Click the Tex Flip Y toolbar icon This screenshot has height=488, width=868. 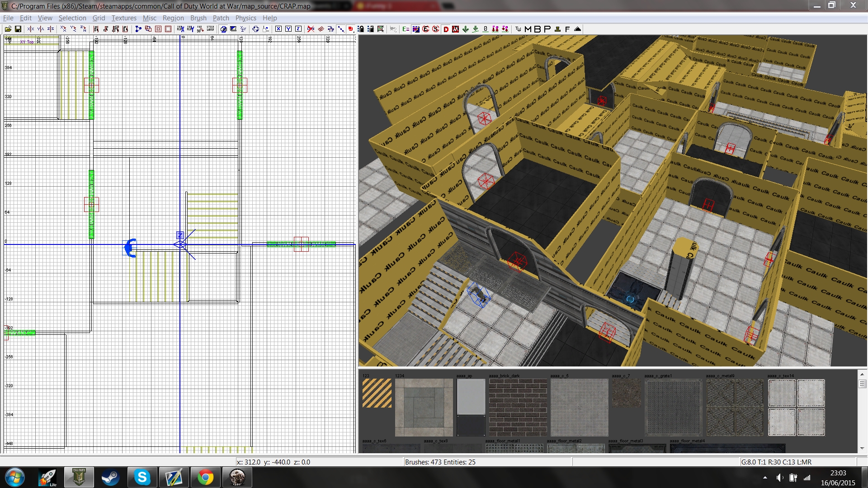click(190, 29)
